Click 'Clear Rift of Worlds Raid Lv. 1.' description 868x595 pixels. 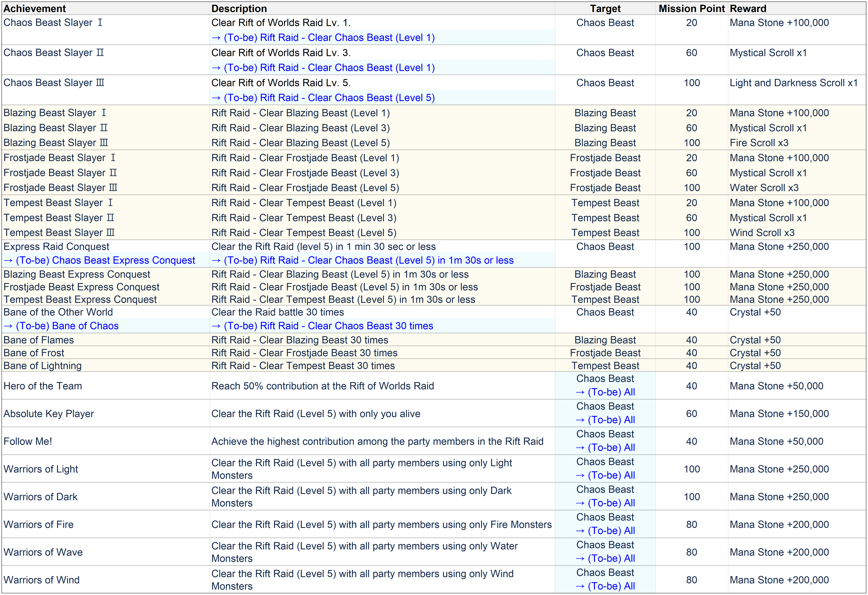(281, 22)
